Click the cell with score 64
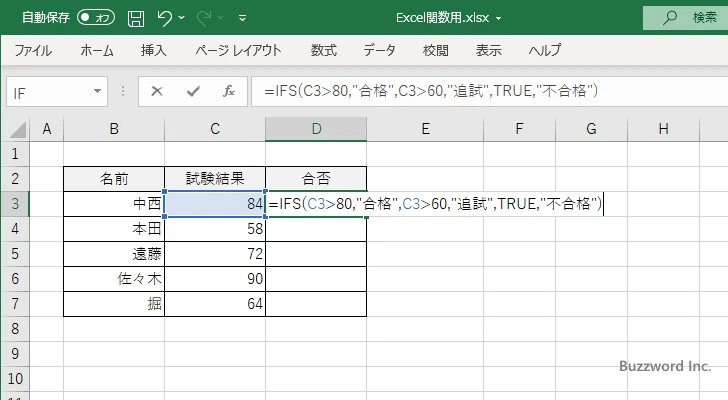The width and height of the screenshot is (728, 400). pos(215,304)
